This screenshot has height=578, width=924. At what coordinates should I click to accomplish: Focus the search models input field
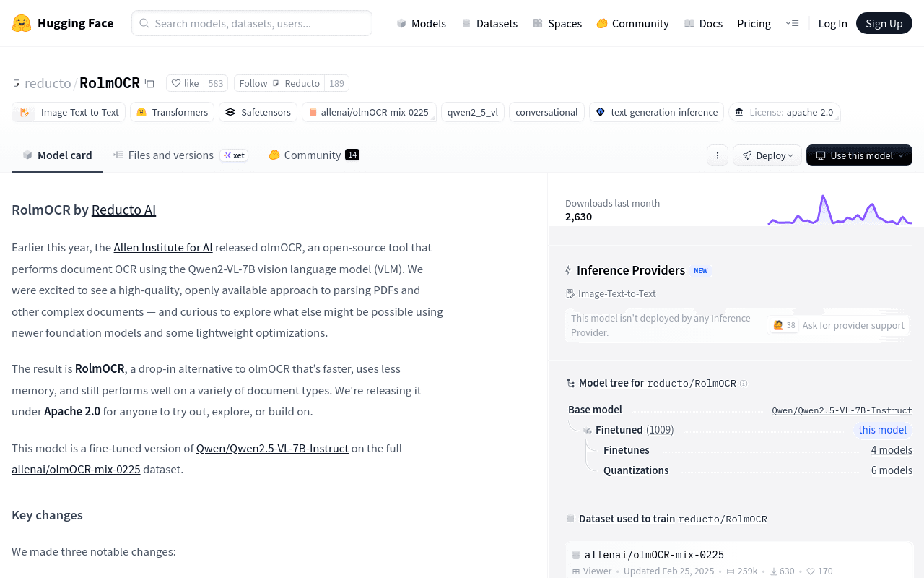tap(252, 23)
